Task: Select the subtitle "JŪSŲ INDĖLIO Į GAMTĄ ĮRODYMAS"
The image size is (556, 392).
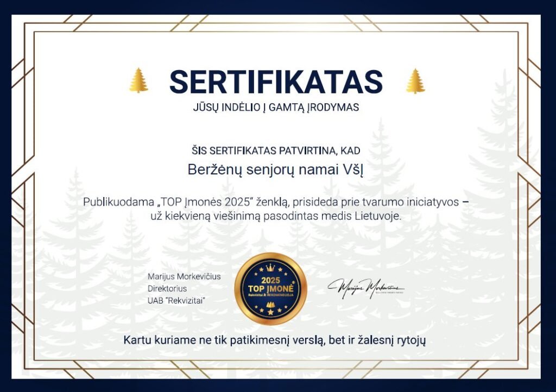Action: pyautogui.click(x=276, y=108)
